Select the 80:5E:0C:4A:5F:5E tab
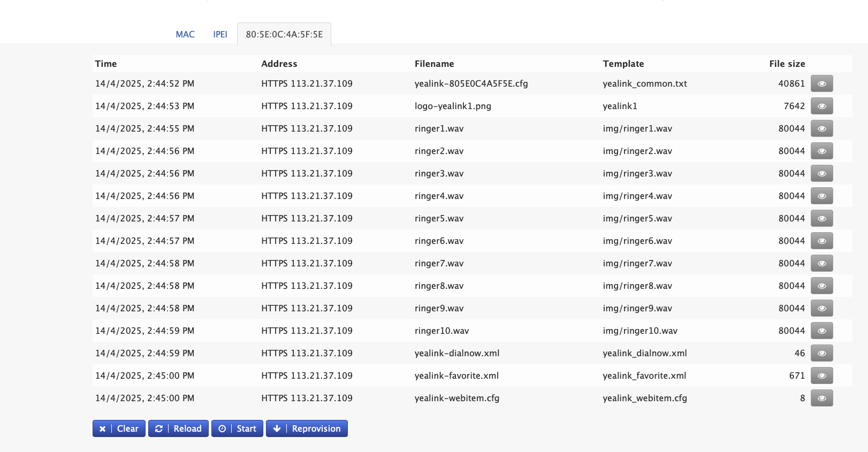Viewport: 868px width, 452px height. 284,34
